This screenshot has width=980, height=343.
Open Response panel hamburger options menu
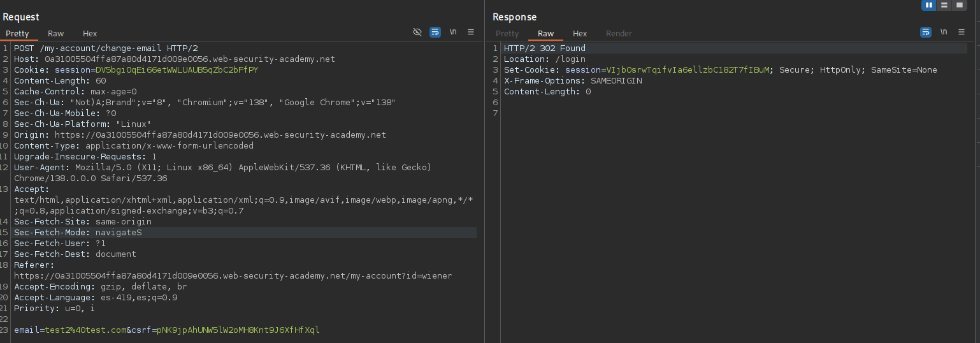click(962, 32)
